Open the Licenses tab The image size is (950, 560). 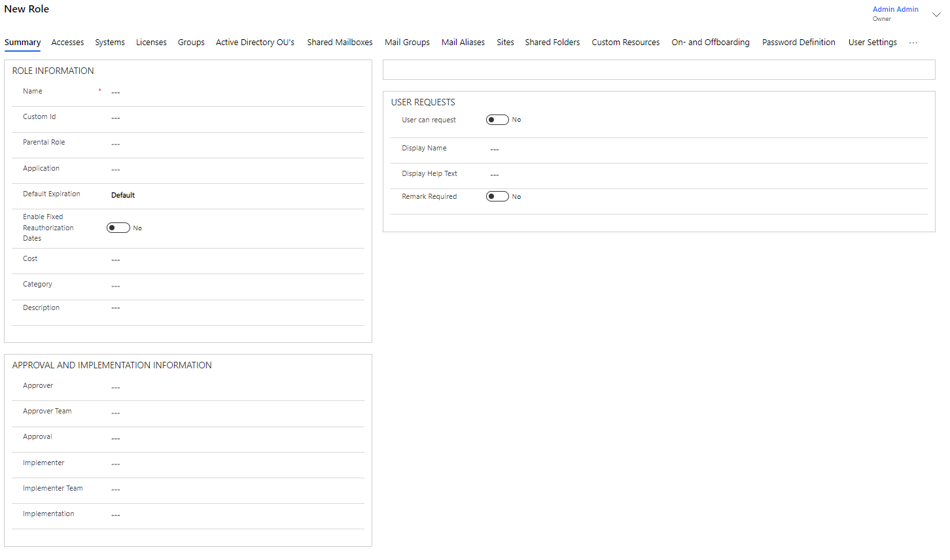click(x=151, y=43)
